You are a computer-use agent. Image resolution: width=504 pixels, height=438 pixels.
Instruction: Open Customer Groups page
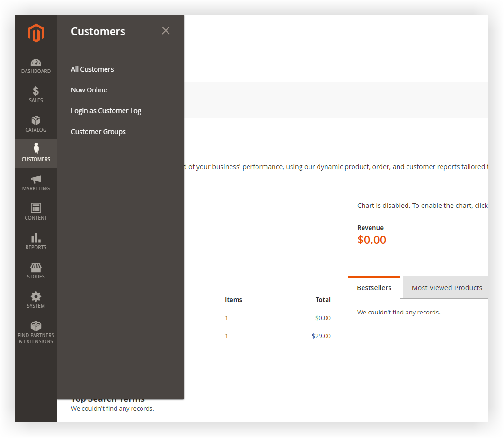click(x=98, y=132)
